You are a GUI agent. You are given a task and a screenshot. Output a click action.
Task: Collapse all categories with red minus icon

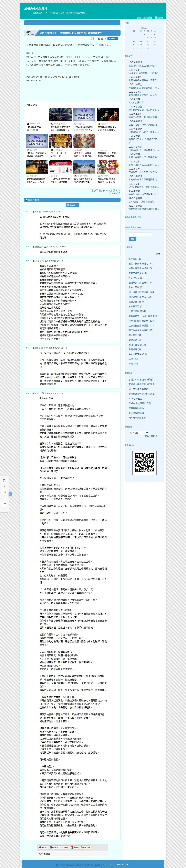point(159,254)
